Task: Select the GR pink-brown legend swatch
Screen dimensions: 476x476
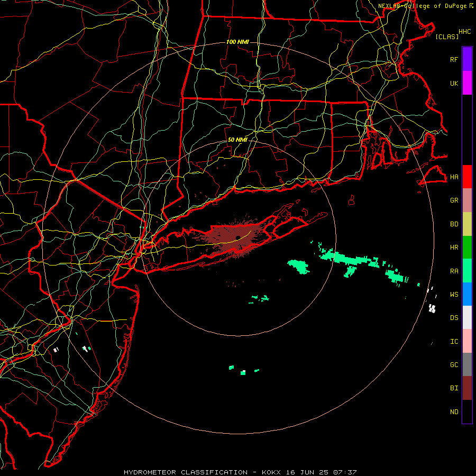Action: (x=467, y=200)
